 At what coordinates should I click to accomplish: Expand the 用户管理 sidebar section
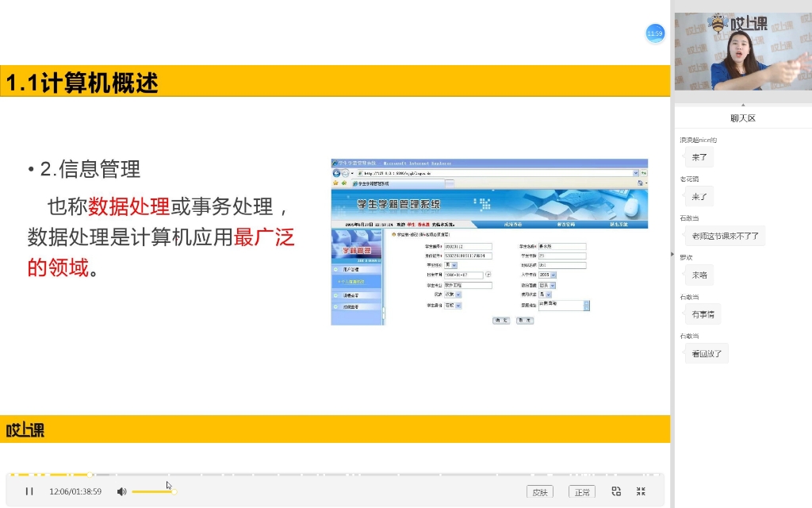(x=349, y=269)
